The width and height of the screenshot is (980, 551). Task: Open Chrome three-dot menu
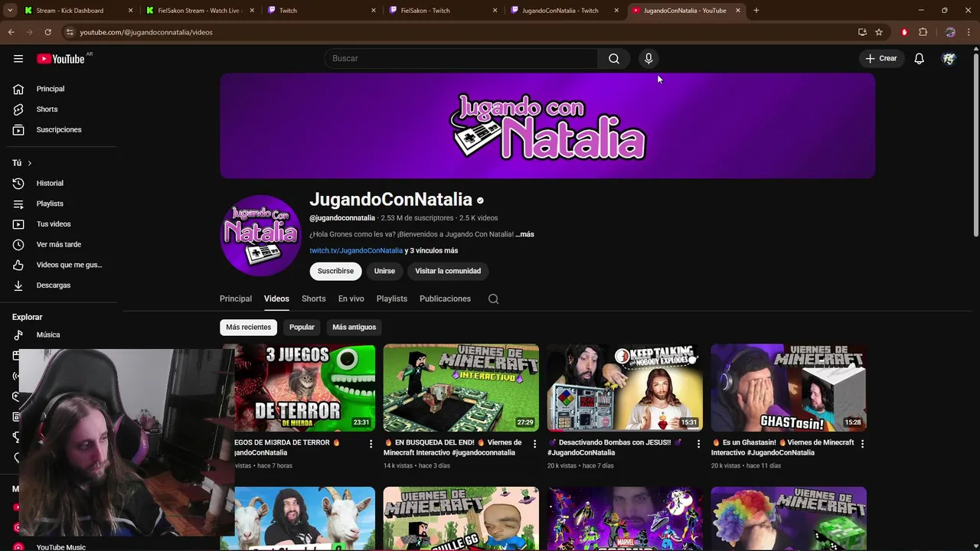(969, 32)
